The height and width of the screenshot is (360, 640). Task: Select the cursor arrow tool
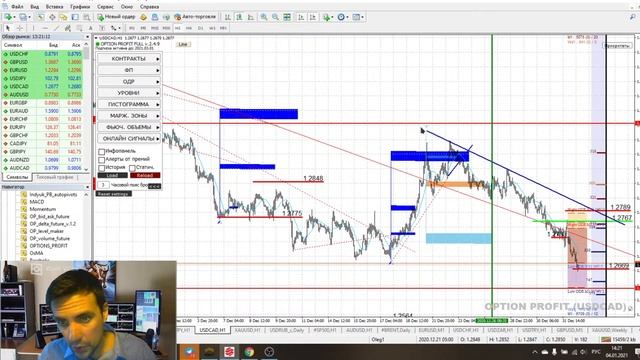pos(8,28)
